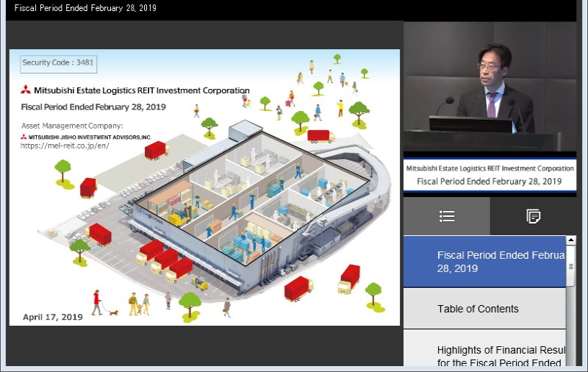Click 'MITSUBISHI JISHO INVESTMENT ADVISORS,INC.' text
Viewport: 588px width, 372px height.
pos(90,137)
